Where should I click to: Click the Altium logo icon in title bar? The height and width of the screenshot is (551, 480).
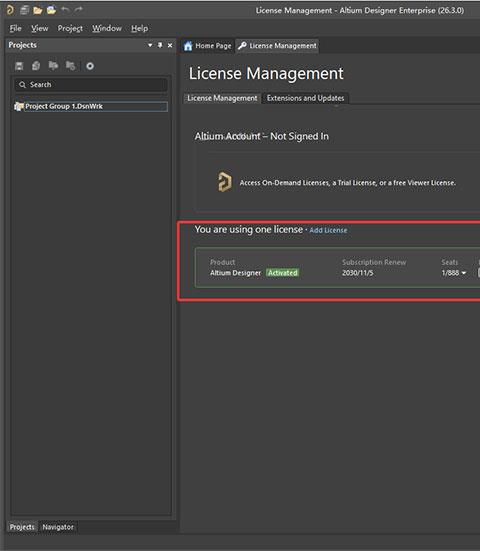[10, 10]
